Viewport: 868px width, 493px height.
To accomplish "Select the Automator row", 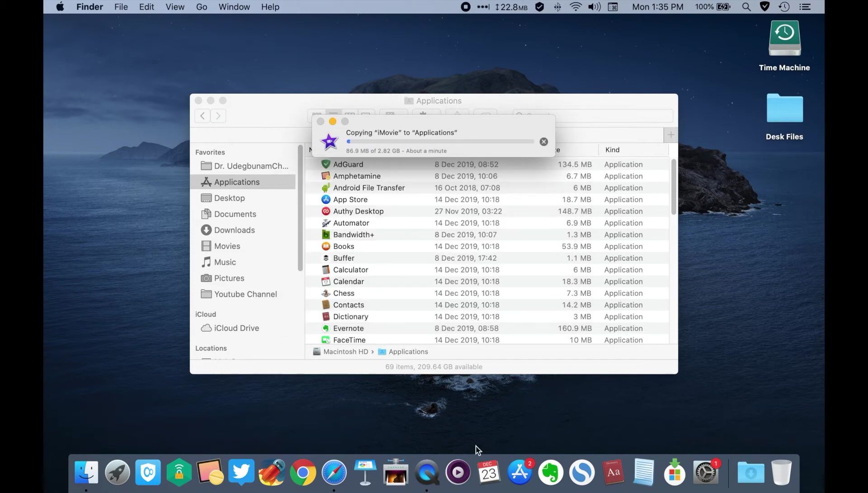I will click(487, 223).
